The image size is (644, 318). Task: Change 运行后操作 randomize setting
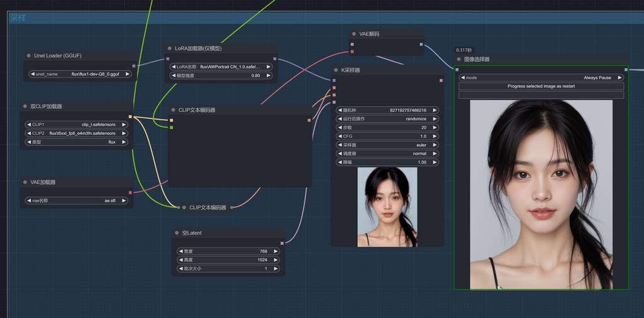(x=388, y=118)
